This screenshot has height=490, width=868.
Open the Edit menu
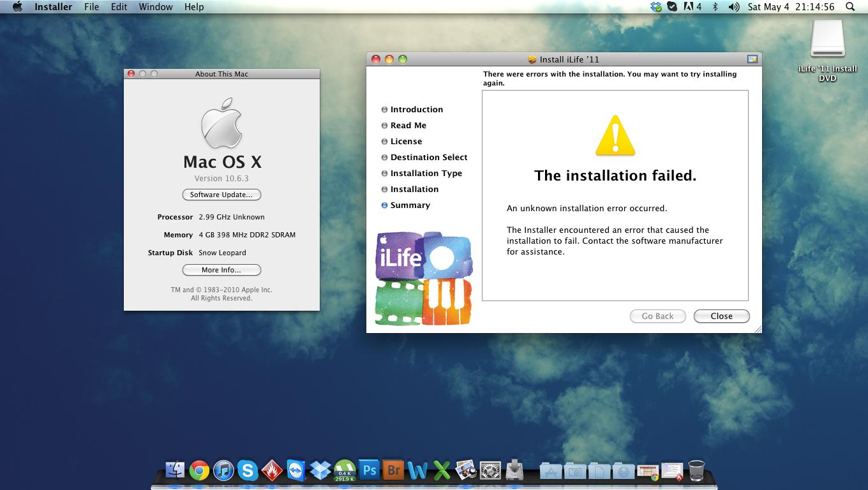[x=119, y=7]
